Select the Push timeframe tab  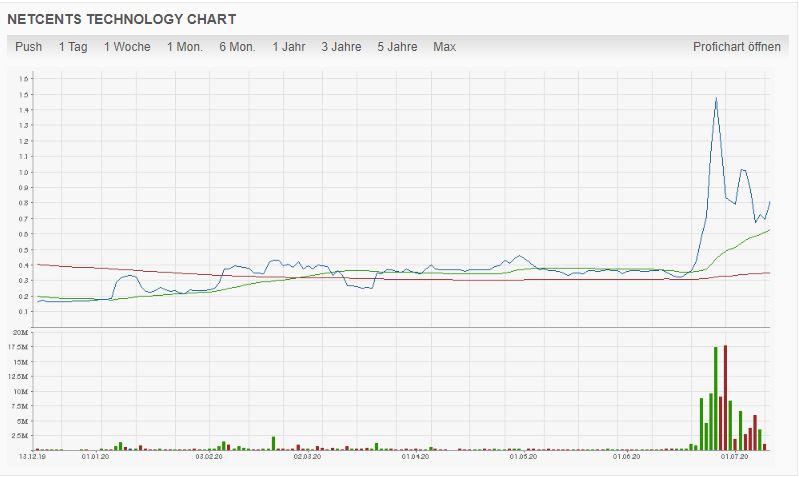point(29,47)
